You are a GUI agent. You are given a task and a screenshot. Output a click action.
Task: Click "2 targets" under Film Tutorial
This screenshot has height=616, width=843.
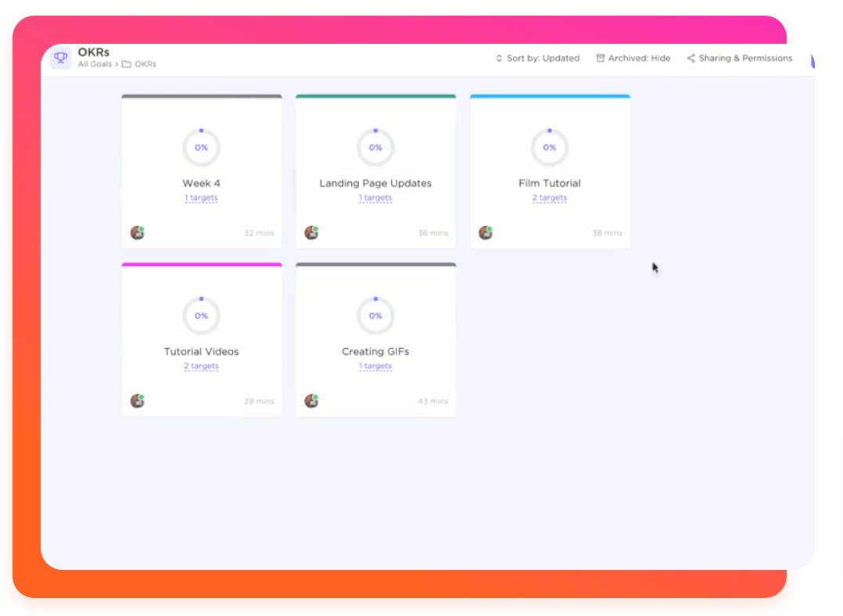point(550,199)
